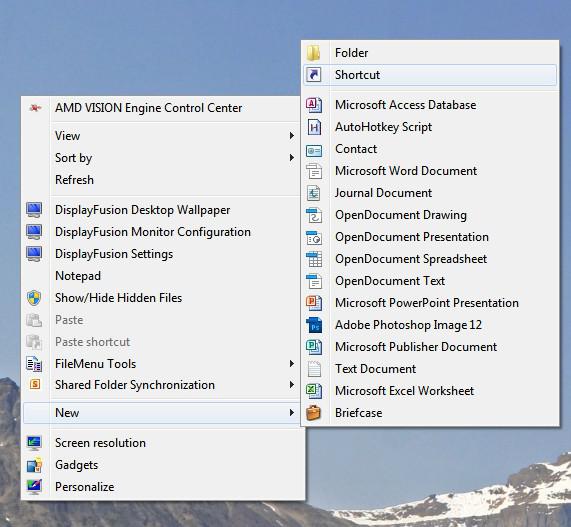The width and height of the screenshot is (571, 527).
Task: Click the Screen resolution monitor icon
Action: click(x=34, y=443)
